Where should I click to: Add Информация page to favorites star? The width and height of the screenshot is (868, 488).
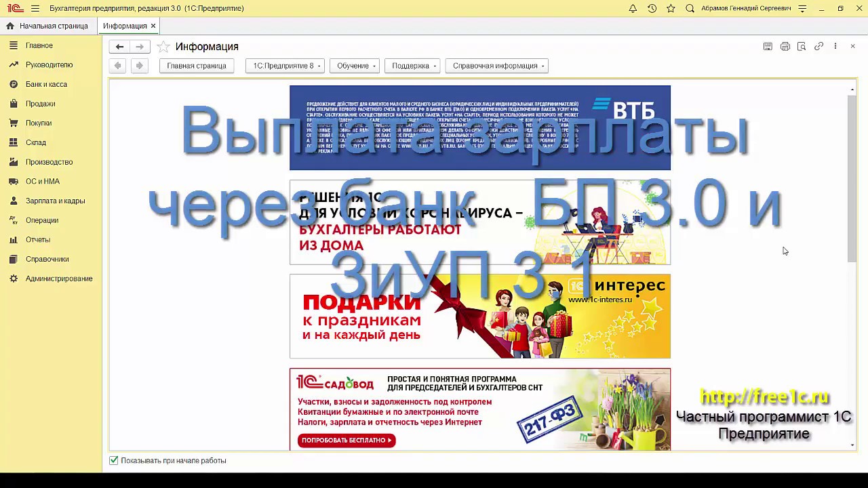pos(163,47)
